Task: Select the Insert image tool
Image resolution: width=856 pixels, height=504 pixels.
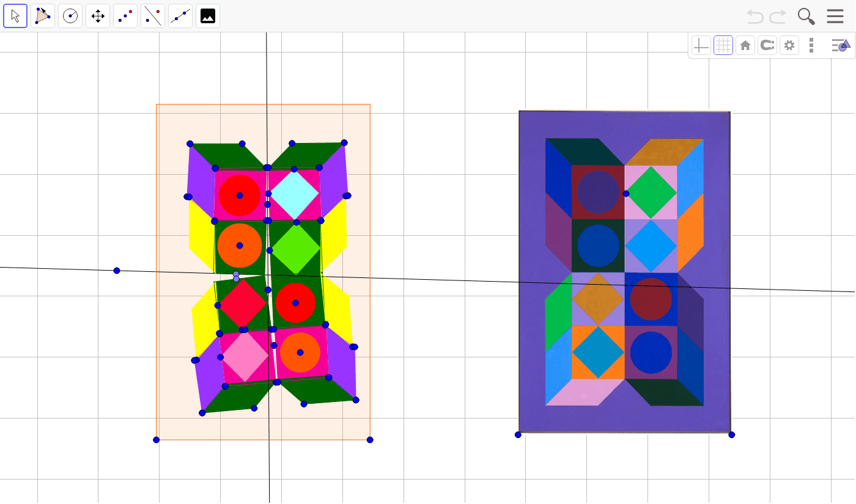Action: coord(208,16)
